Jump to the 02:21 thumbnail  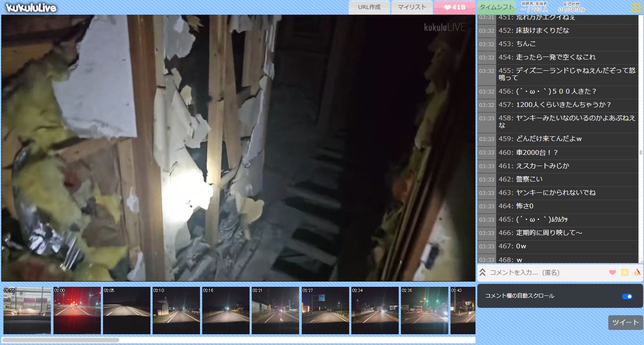(275, 310)
